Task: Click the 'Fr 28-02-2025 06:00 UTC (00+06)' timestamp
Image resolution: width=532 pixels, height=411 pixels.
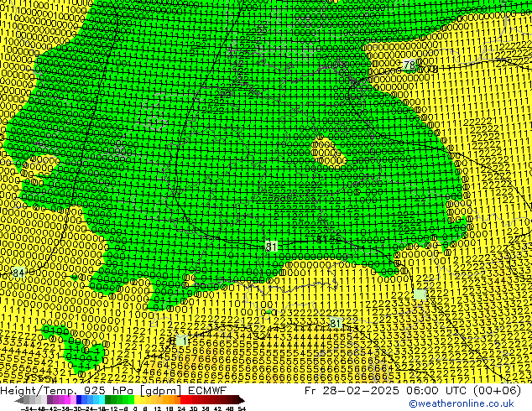Action: [x=413, y=390]
